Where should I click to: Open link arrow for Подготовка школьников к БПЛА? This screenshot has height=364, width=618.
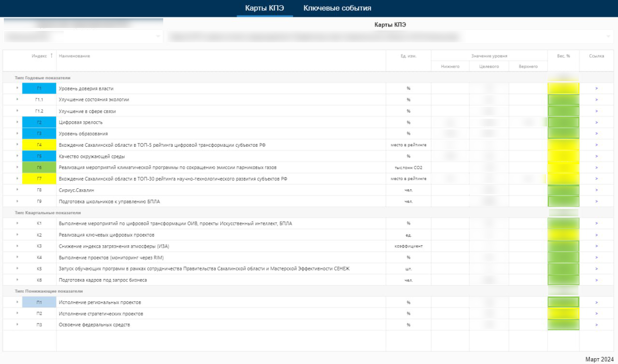coord(597,201)
